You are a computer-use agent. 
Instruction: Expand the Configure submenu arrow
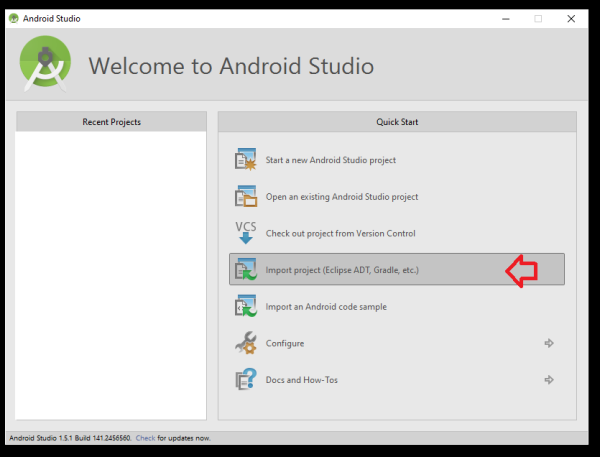click(549, 343)
